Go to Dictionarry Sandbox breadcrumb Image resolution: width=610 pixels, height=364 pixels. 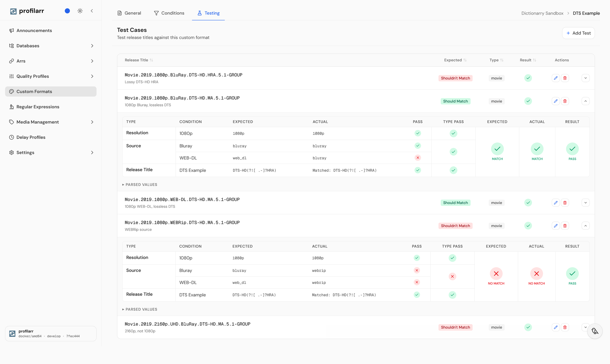pyautogui.click(x=542, y=13)
